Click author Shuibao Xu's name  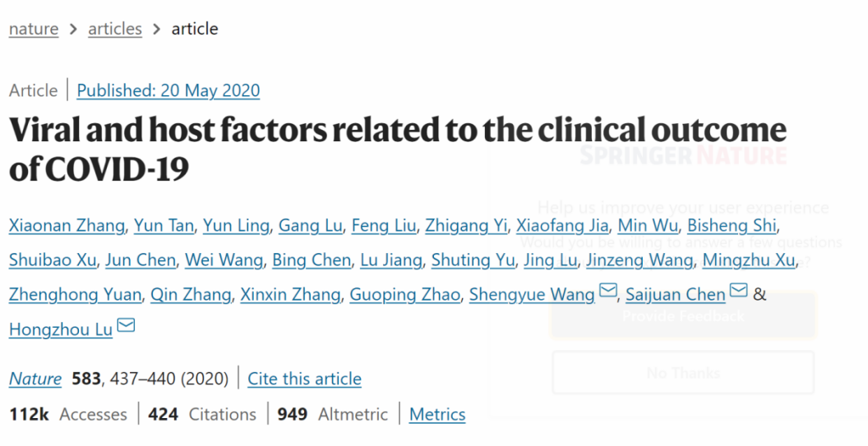click(53, 260)
